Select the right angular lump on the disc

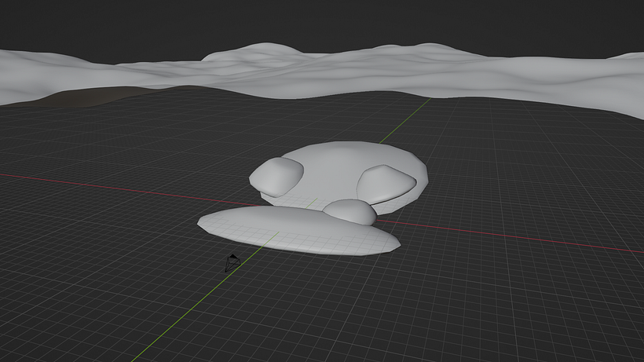(x=386, y=184)
